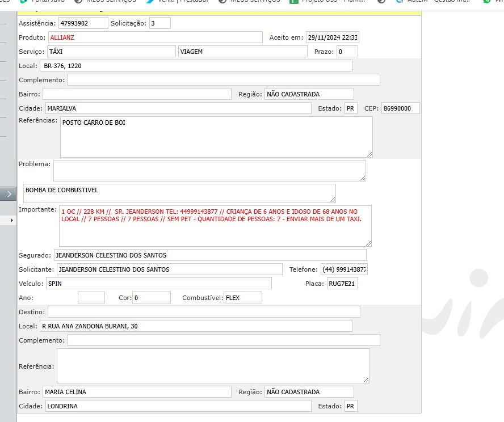Click the Cidade field showing MARIALVA

[x=178, y=108]
